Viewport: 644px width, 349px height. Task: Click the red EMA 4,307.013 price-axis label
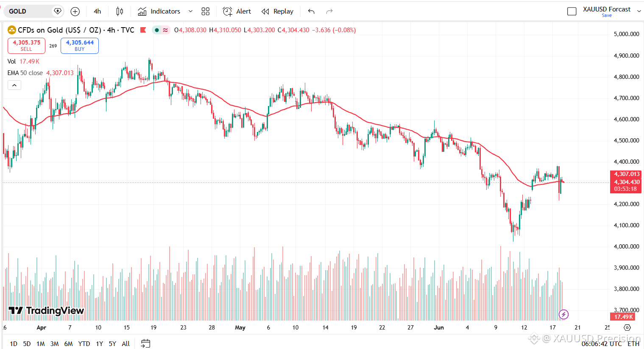[x=625, y=174]
